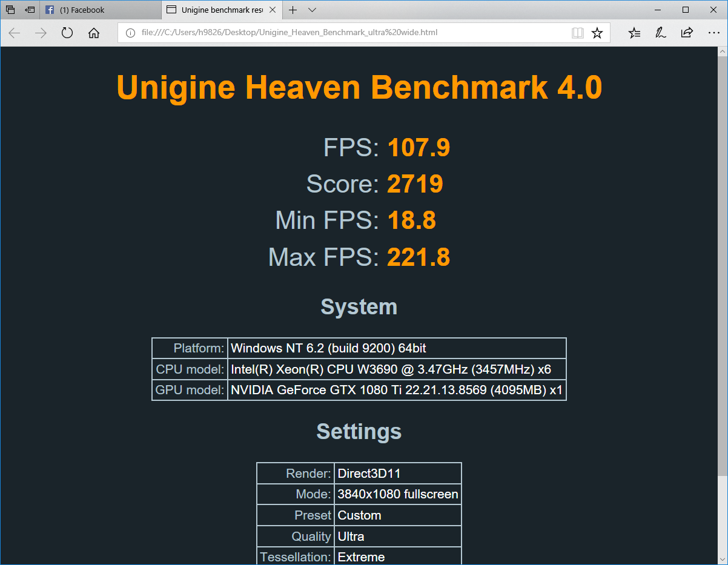Click the 3840x1080 fullscreen mode cell

click(398, 494)
